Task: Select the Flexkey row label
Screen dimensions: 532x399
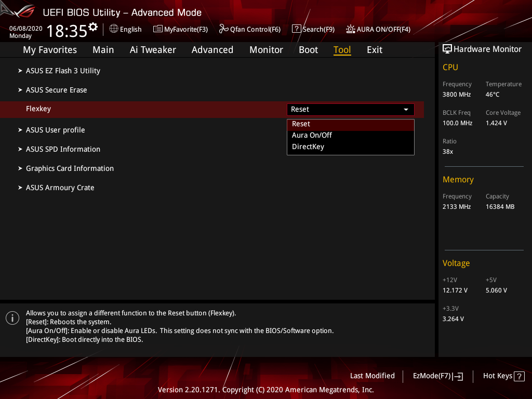Action: tap(38, 109)
